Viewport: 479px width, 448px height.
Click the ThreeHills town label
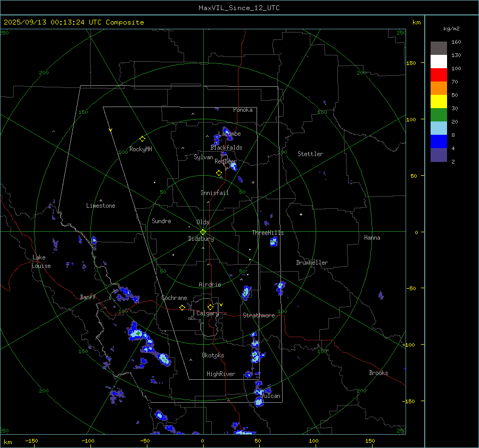(268, 233)
